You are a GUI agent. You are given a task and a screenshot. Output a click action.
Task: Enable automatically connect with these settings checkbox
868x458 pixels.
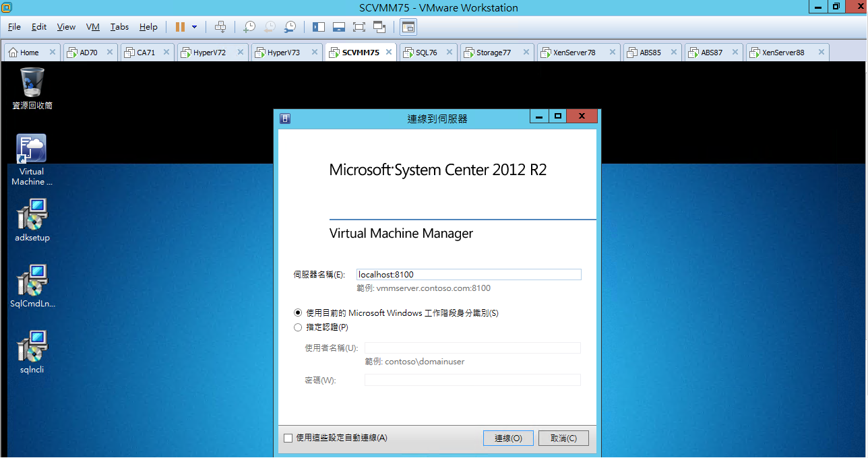coord(288,438)
